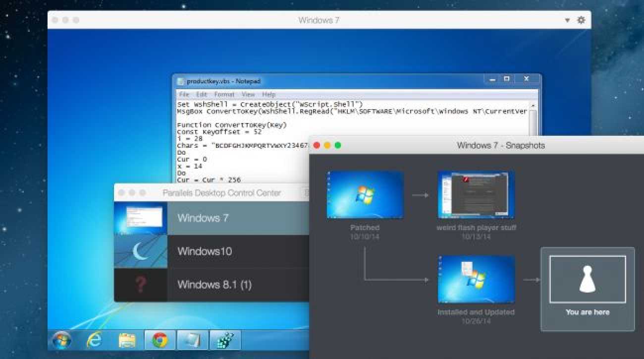Image resolution: width=644 pixels, height=359 pixels.
Task: Open the File menu in Notepad
Action: tap(184, 94)
